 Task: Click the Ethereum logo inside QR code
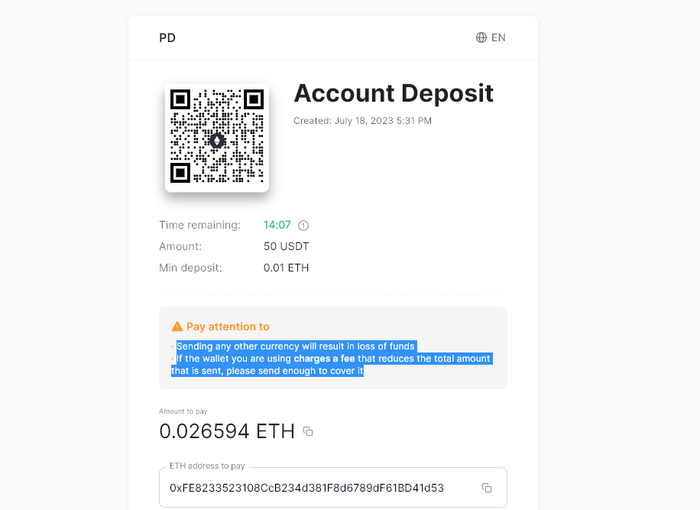217,140
